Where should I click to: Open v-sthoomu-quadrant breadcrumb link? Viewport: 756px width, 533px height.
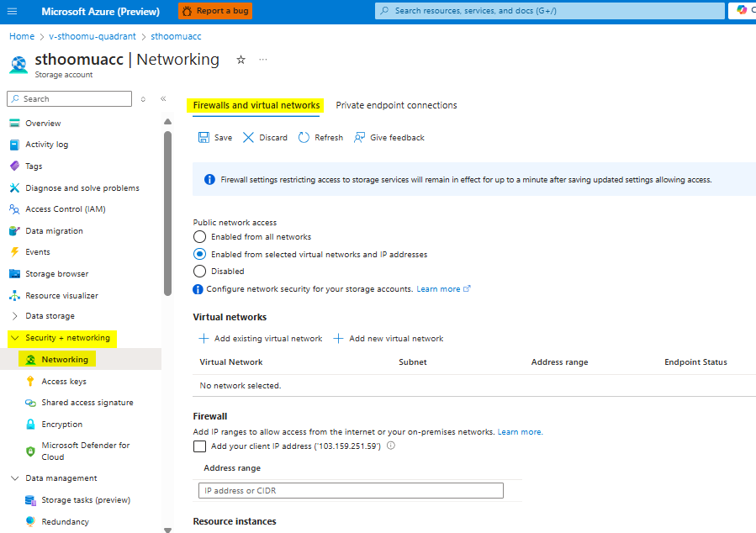point(93,36)
